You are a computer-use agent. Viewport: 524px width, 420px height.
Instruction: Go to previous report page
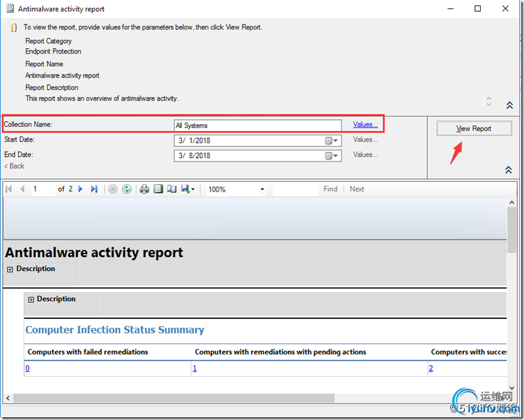pyautogui.click(x=22, y=189)
